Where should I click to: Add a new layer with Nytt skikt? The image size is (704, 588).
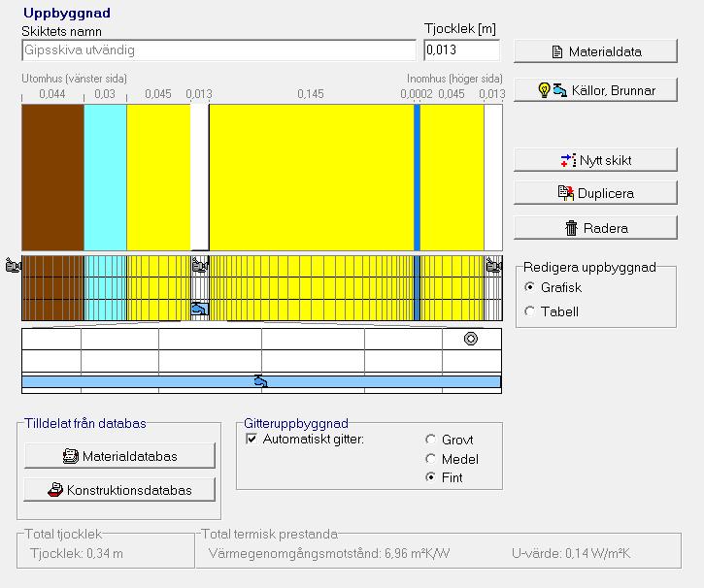point(595,160)
